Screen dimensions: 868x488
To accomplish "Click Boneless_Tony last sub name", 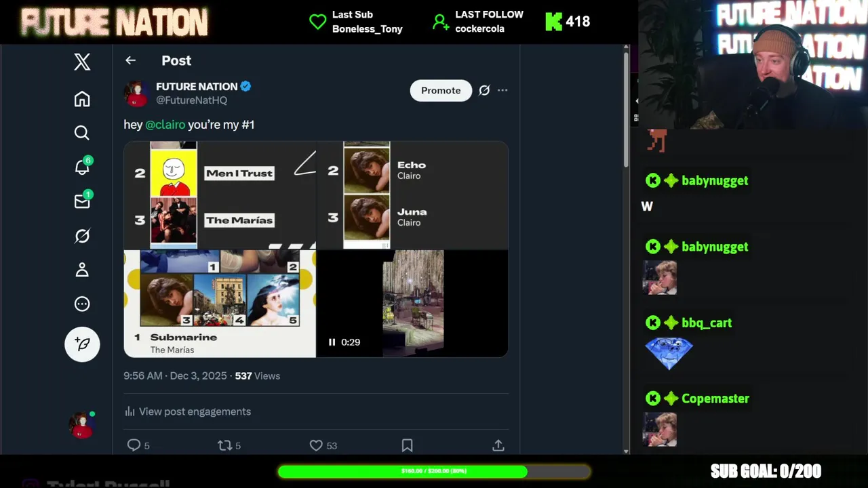I will tap(368, 29).
